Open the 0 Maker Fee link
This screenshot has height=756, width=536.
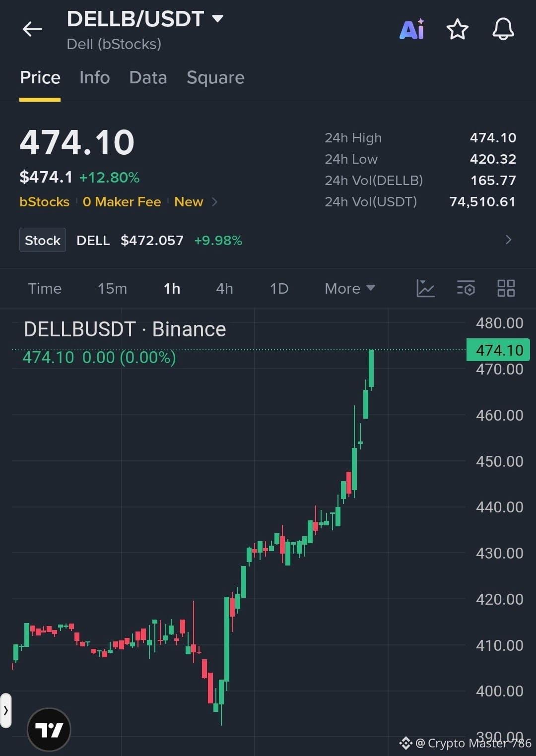[x=122, y=202]
